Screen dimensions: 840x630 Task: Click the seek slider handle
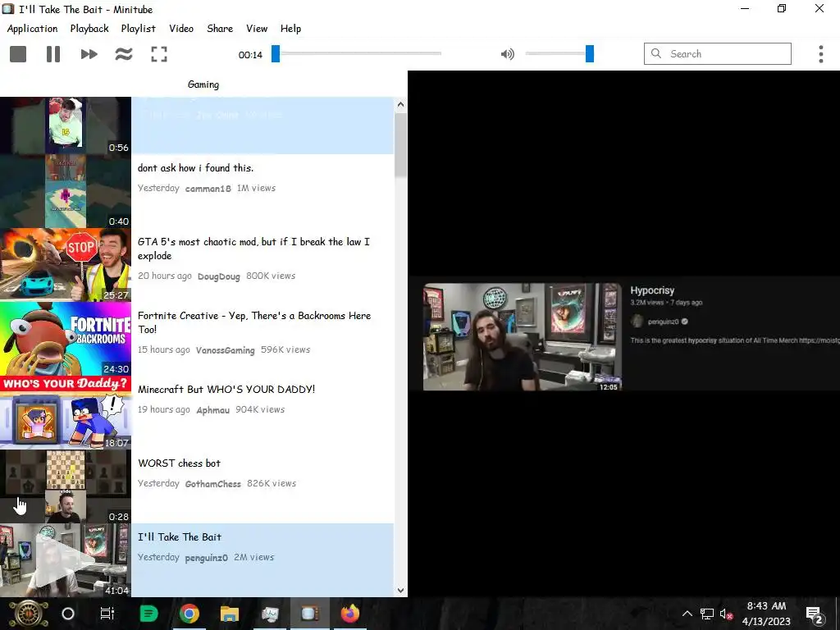tap(276, 53)
